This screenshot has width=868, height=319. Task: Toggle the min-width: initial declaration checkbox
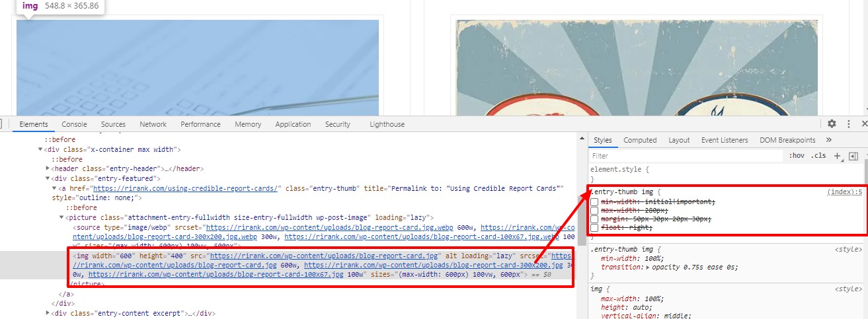click(595, 201)
